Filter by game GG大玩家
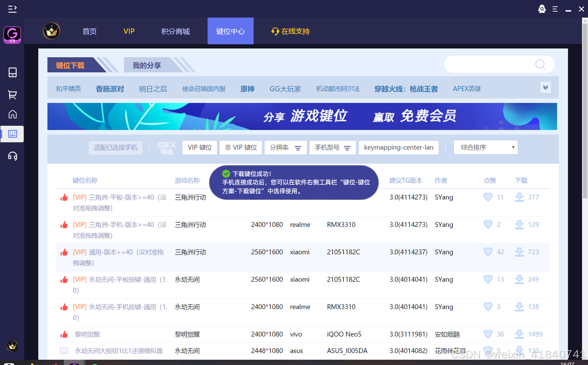 click(286, 89)
